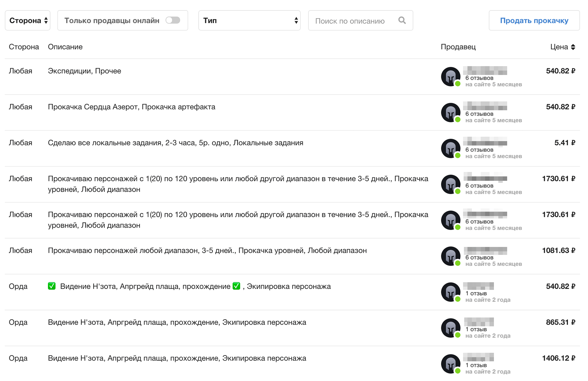The image size is (588, 381).
Task: Click green checkmark before Видение Н'зота
Action: click(52, 286)
